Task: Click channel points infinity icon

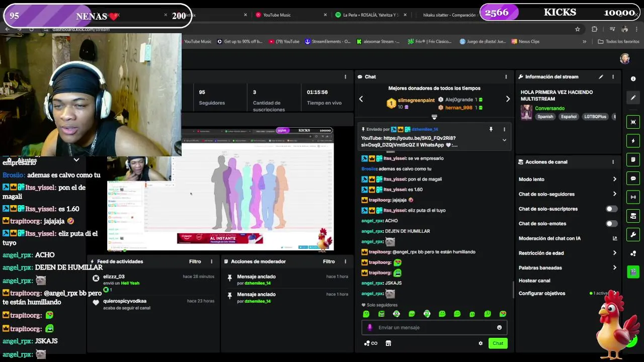Action: pos(371,343)
